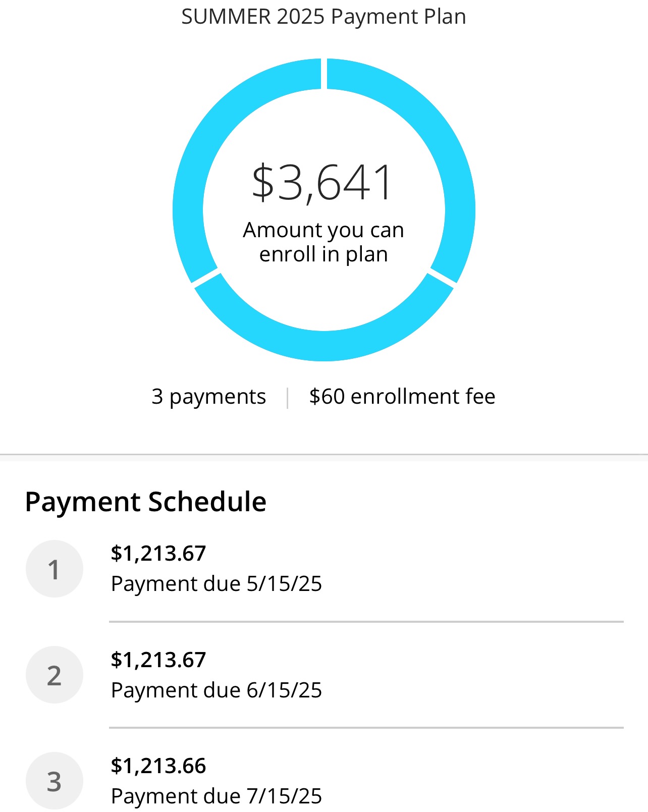Select the step 3 circle icon

point(55,781)
